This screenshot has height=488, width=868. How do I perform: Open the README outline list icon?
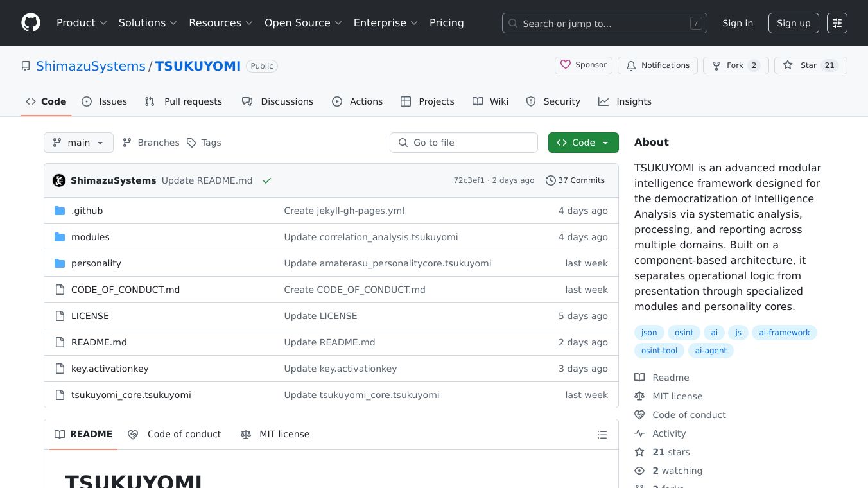pyautogui.click(x=602, y=435)
